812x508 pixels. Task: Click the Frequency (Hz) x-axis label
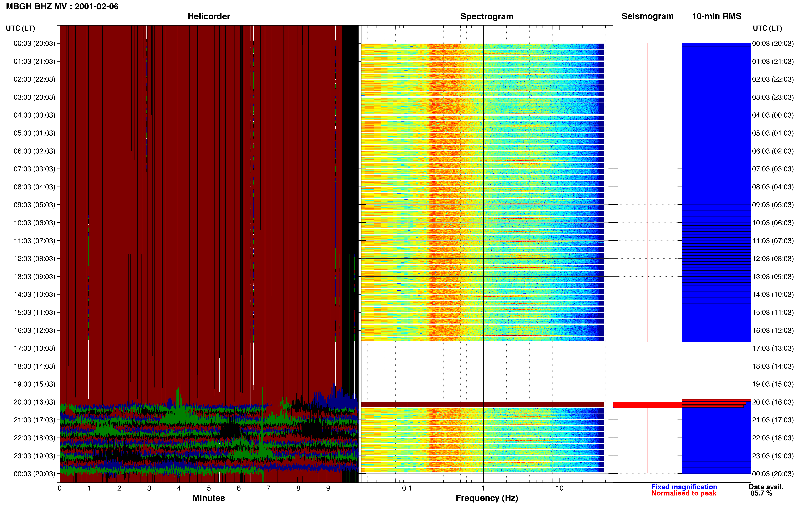pyautogui.click(x=487, y=498)
